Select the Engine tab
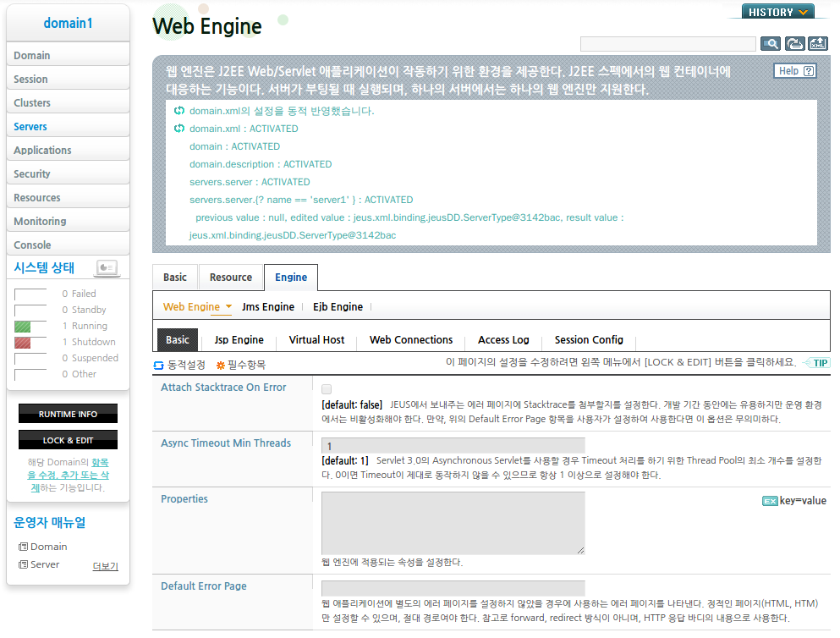The width and height of the screenshot is (840, 638). click(291, 278)
